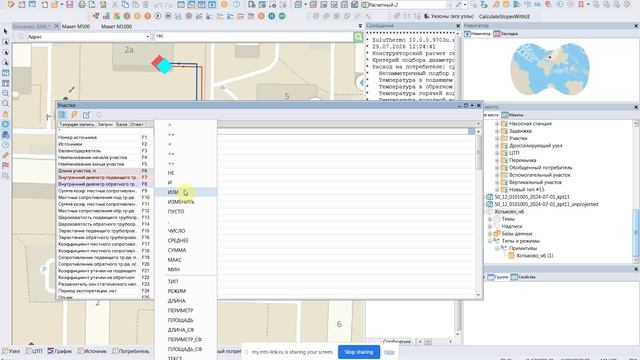
Task: Click the green circle icon in second toolbar
Action: pyautogui.click(x=282, y=16)
